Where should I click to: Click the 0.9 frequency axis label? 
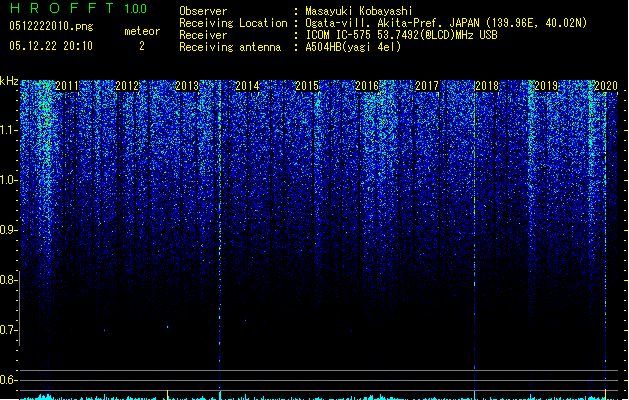(x=8, y=230)
